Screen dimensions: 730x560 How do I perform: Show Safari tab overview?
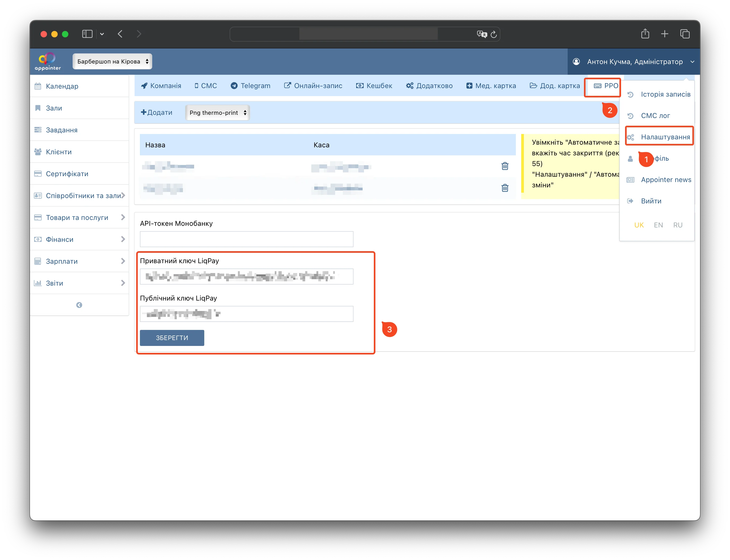tap(685, 34)
